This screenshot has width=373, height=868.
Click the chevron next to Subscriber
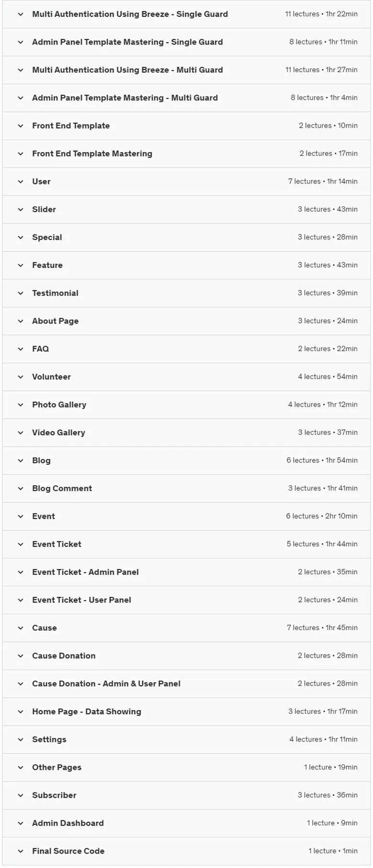[x=21, y=795]
